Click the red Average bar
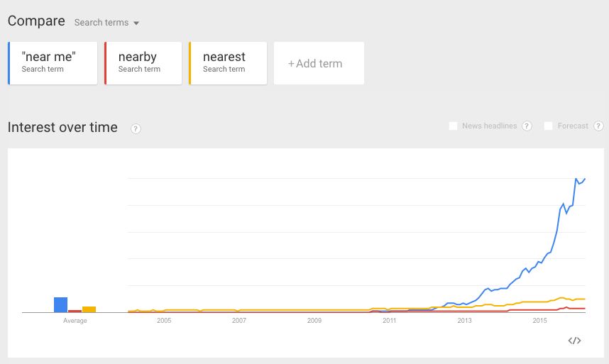609x364 pixels. coord(75,311)
